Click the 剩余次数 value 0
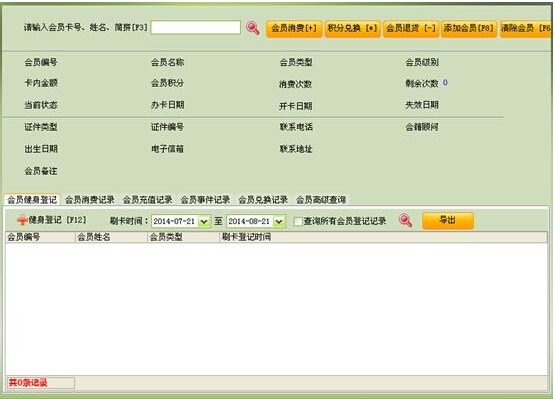The width and height of the screenshot is (555, 399). [445, 82]
